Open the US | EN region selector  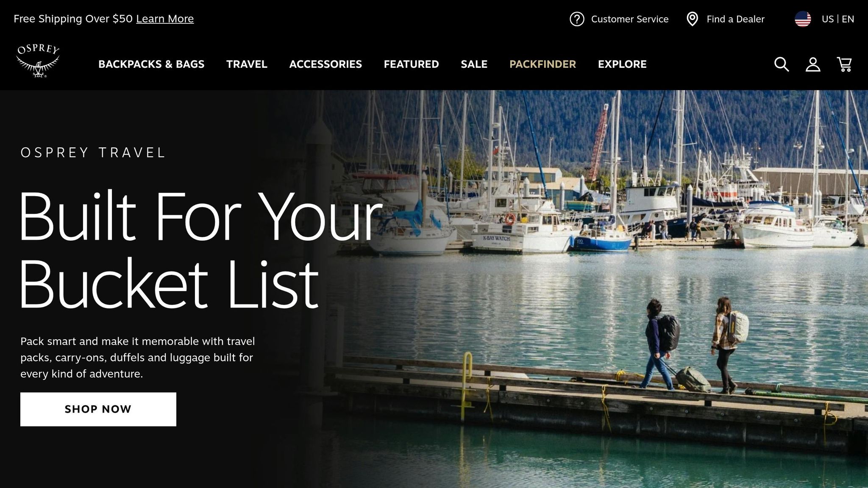point(837,19)
